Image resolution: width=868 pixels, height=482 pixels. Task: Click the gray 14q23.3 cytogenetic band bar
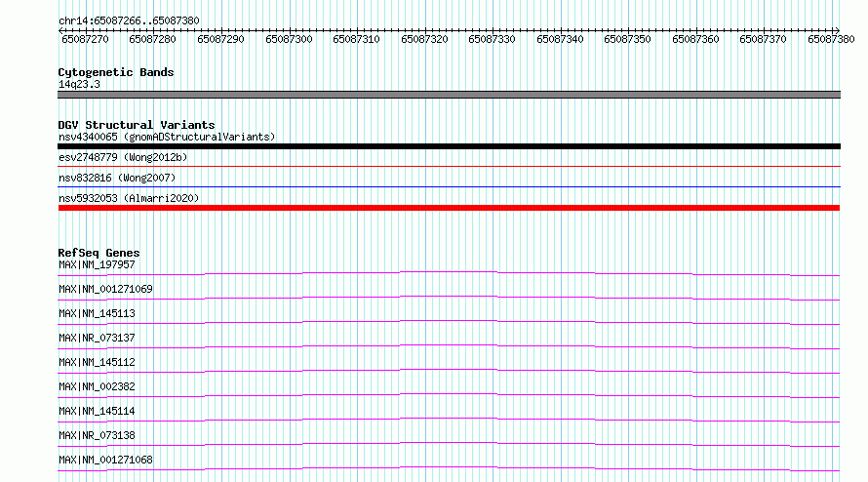click(x=449, y=95)
